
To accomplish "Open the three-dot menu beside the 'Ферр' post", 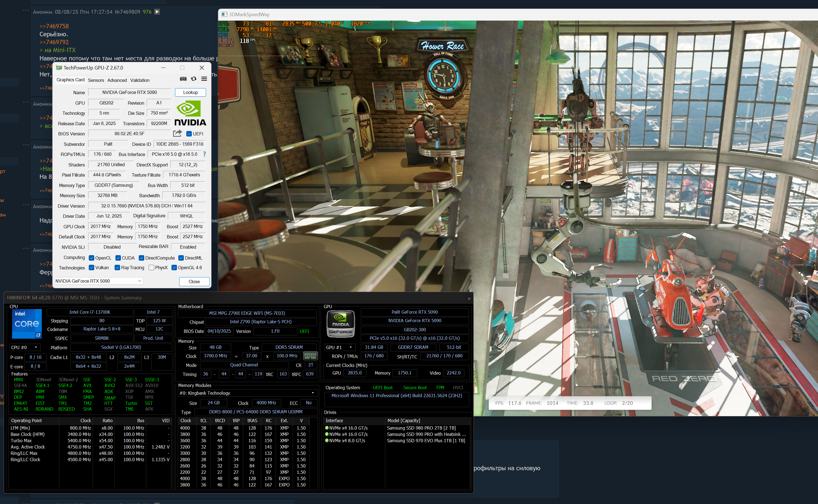I will (x=26, y=249).
